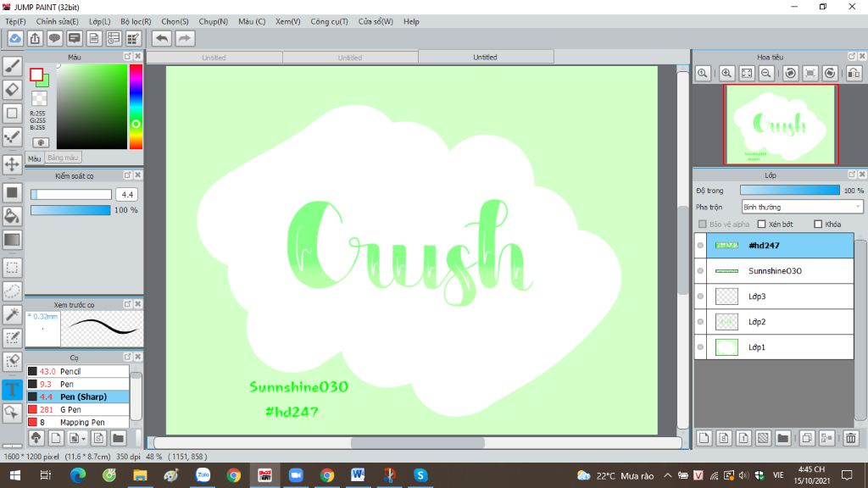Enable Khóa lock checkbox
Viewport: 868px width, 488px height.
tap(818, 224)
